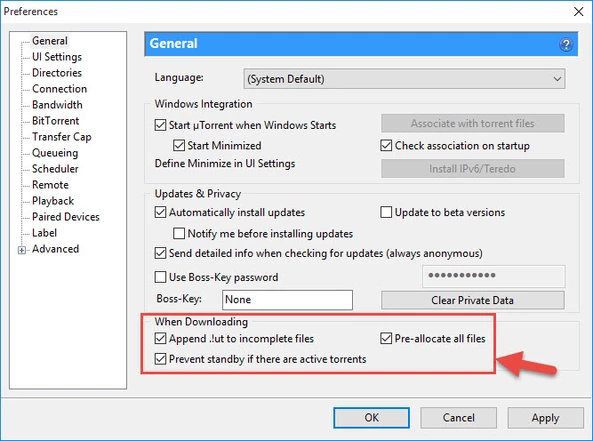The width and height of the screenshot is (593, 441).
Task: Open the help question mark icon
Action: tap(566, 45)
